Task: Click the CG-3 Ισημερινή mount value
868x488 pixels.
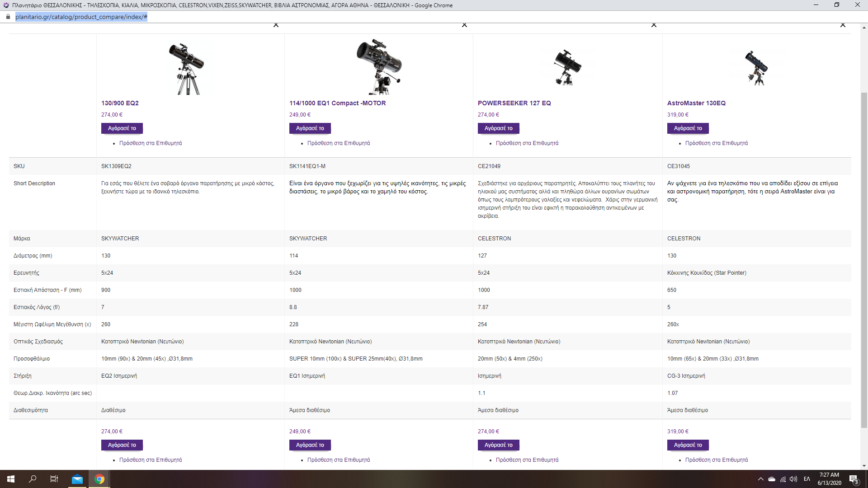Action: 686,376
